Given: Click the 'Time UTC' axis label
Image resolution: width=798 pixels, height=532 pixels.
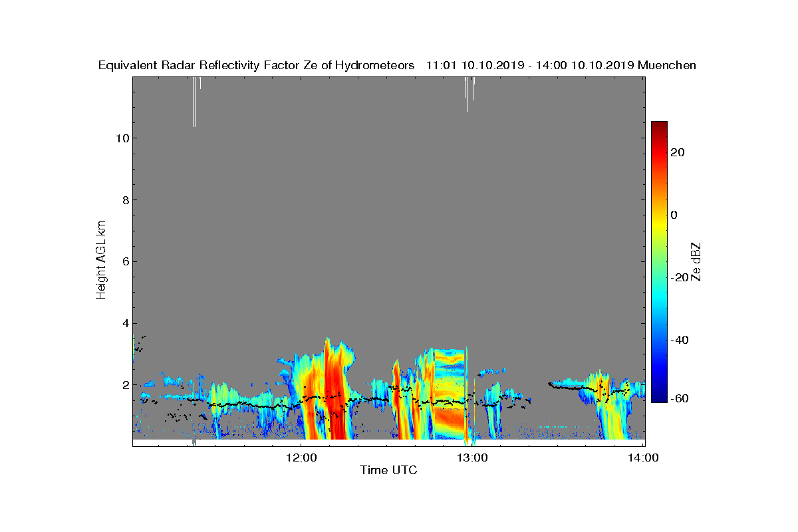Looking at the screenshot, I should coord(388,471).
